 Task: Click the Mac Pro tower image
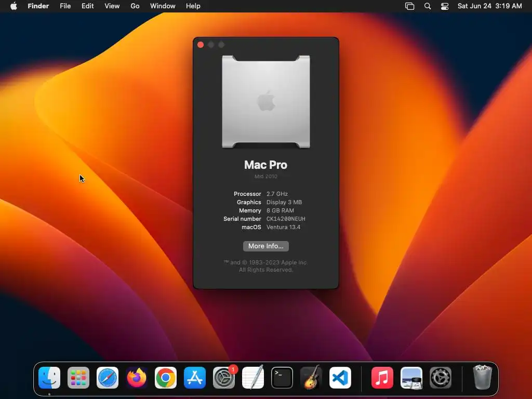[266, 101]
